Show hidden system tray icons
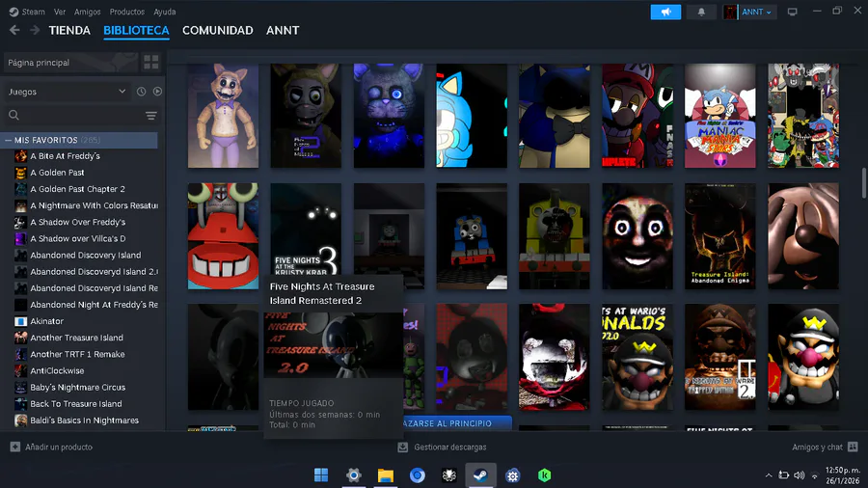The image size is (868, 488). [x=769, y=475]
